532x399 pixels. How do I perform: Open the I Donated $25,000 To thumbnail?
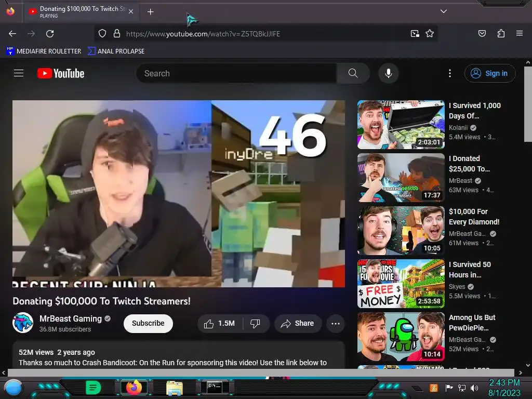coord(401,178)
